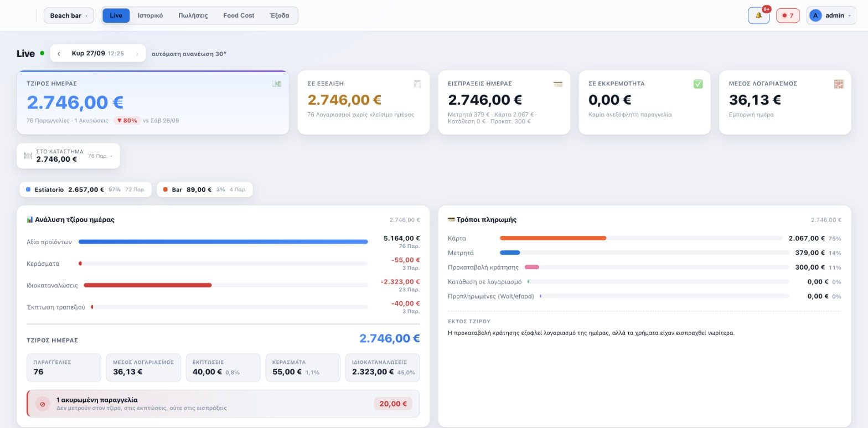Viewport: 868px width, 428px height.
Task: Go to the Food Cost tab
Action: click(x=239, y=16)
